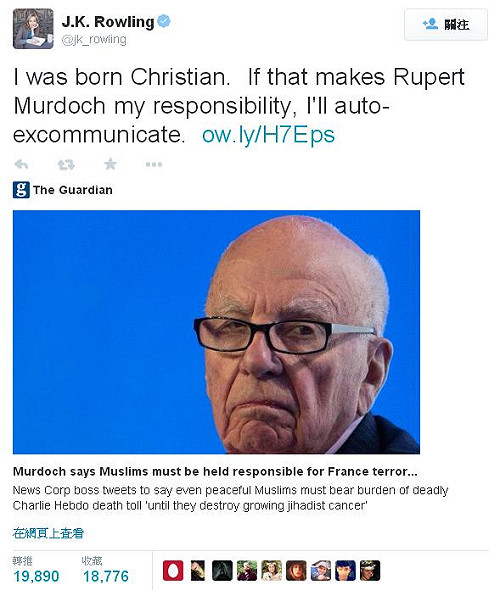View the 18,776 favorites count
Screen dimensions: 500x596
click(106, 576)
